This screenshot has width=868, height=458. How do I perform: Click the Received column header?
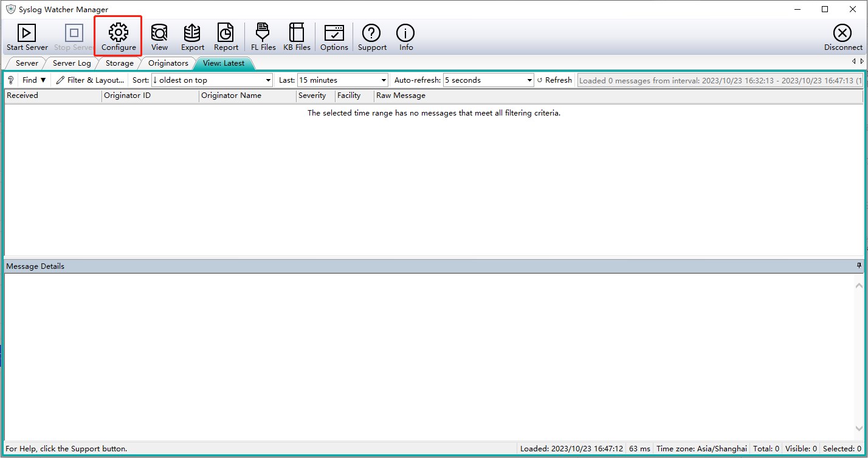point(53,95)
